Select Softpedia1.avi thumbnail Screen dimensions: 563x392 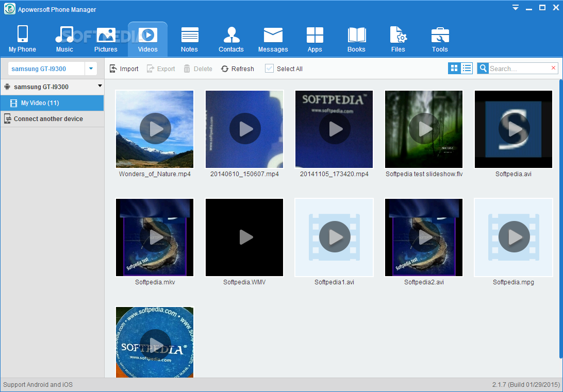point(334,237)
